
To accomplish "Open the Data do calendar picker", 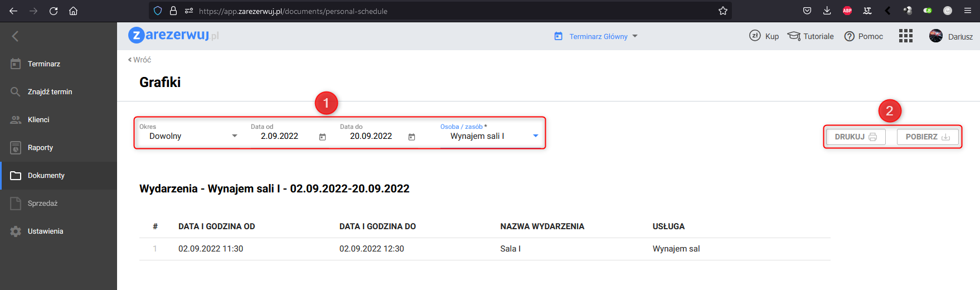I will tap(411, 137).
